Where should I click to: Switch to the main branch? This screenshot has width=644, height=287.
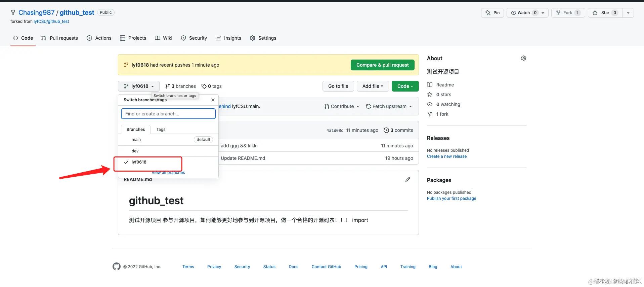tap(168, 140)
